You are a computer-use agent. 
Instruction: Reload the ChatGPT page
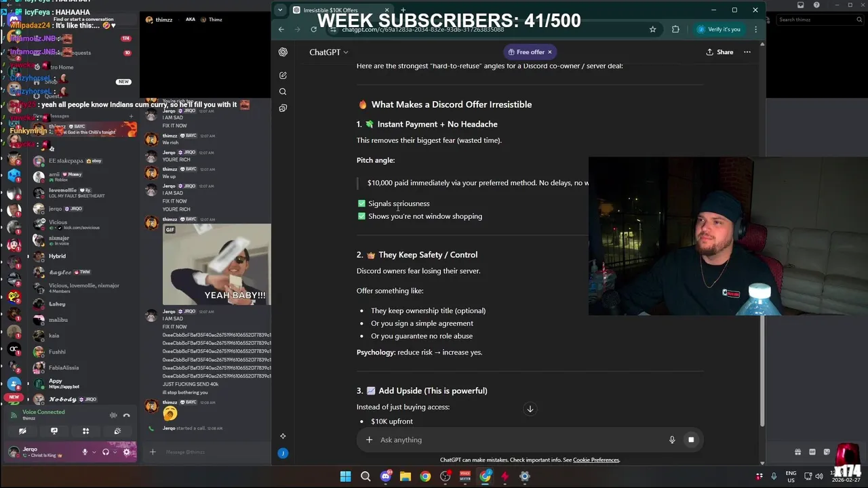[313, 29]
